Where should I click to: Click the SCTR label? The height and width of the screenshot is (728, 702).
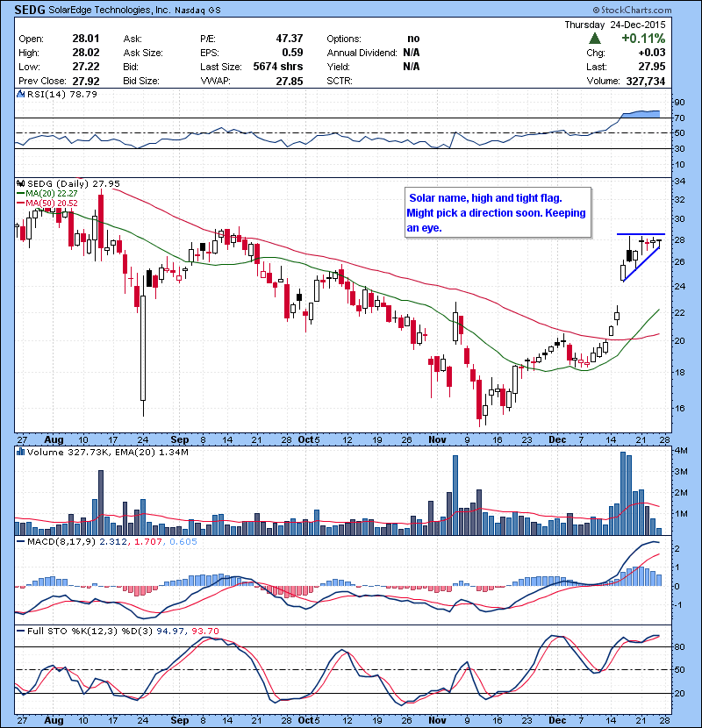pyautogui.click(x=339, y=82)
